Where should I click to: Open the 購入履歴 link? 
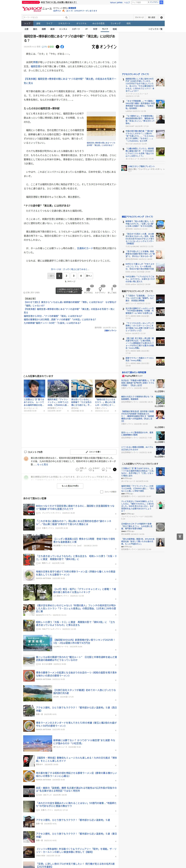point(152,18)
